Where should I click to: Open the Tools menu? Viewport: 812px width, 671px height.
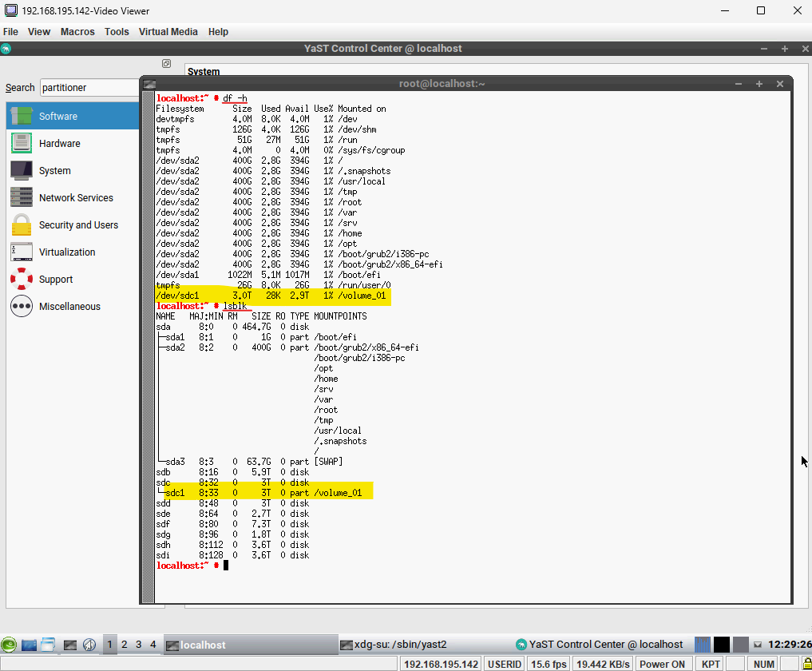pyautogui.click(x=117, y=32)
